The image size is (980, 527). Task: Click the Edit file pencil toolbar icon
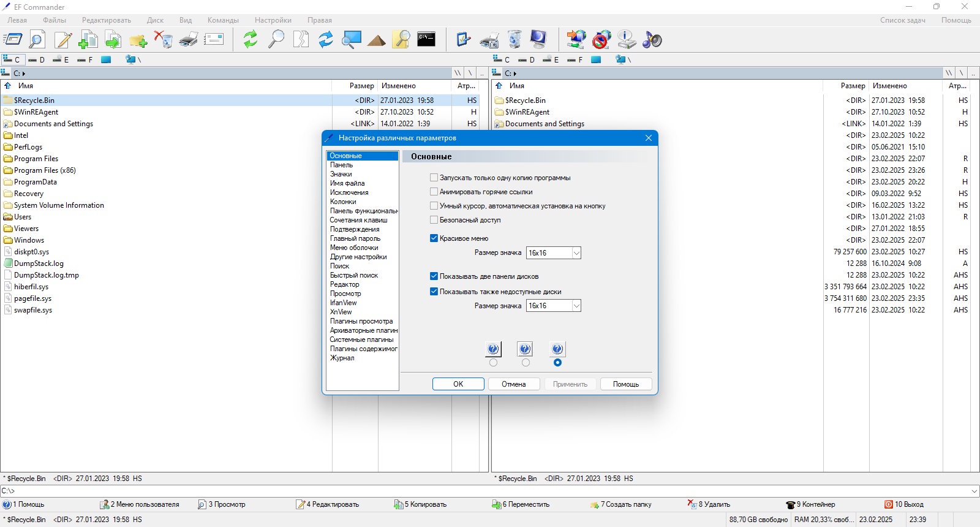(63, 40)
